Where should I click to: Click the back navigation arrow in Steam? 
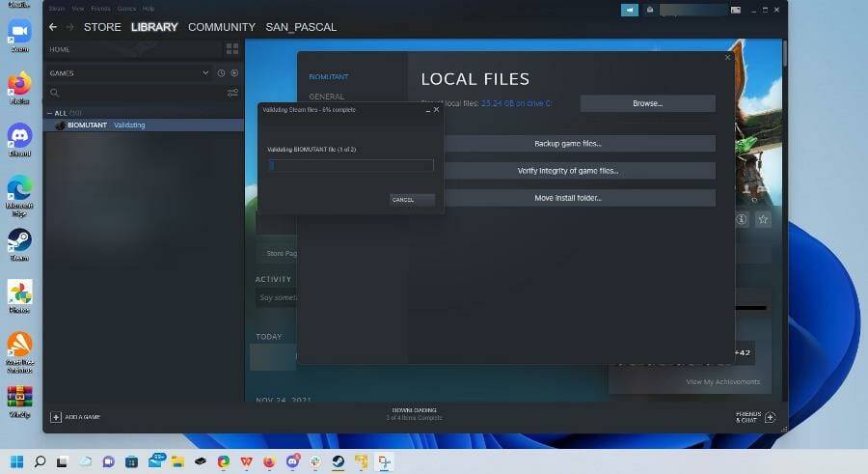tap(53, 27)
